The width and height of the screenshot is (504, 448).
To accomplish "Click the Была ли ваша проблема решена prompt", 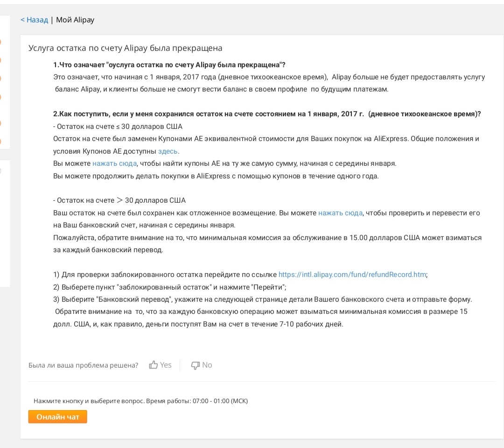I will coord(83,365).
